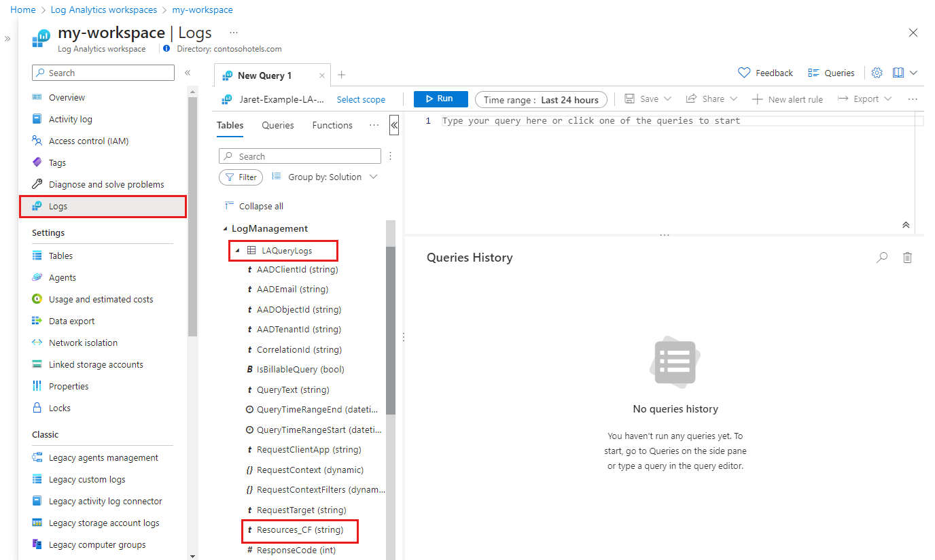Go to Home breadcrumb
Image resolution: width=935 pixels, height=560 pixels.
pyautogui.click(x=23, y=10)
